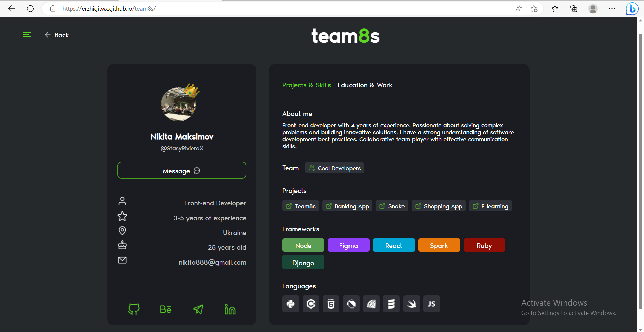Click the HTML5 language icon
This screenshot has height=332, width=644.
coord(331,304)
